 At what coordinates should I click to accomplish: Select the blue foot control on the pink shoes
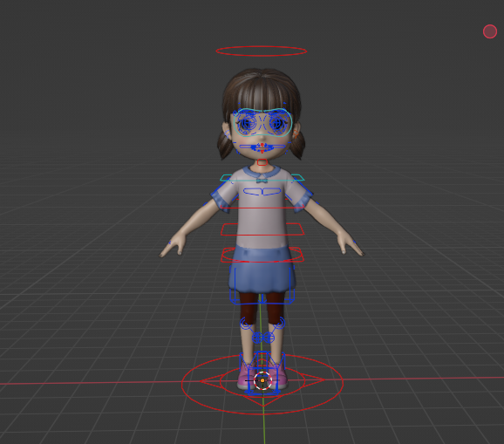pos(262,373)
